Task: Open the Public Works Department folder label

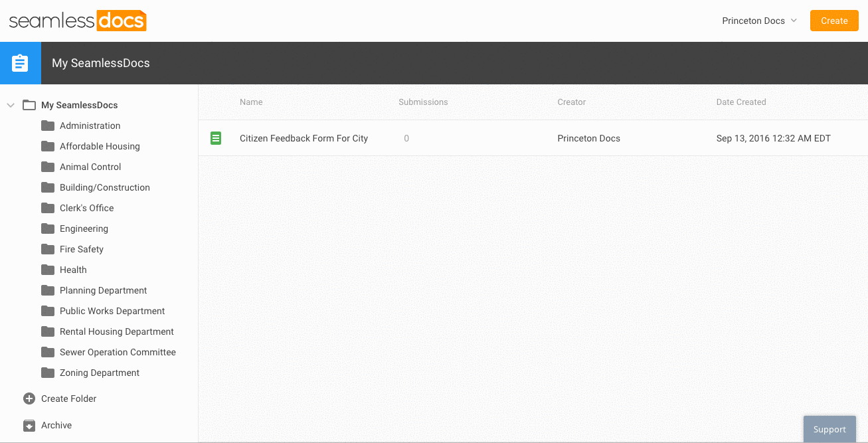Action: tap(112, 311)
